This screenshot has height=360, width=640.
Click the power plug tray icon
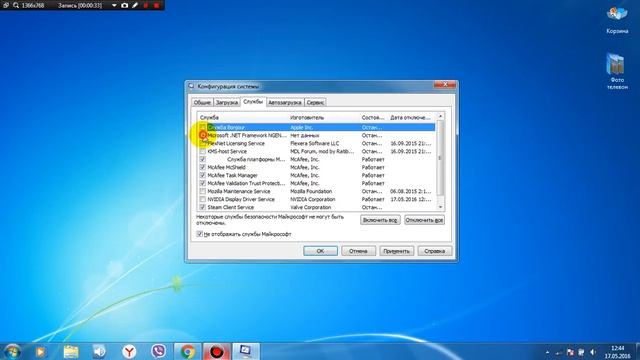point(581,352)
